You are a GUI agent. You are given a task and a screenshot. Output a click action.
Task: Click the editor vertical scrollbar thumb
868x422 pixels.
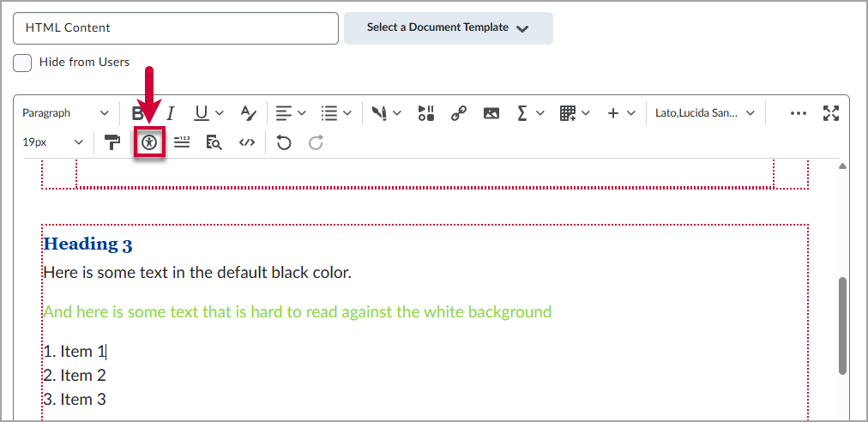pos(842,326)
